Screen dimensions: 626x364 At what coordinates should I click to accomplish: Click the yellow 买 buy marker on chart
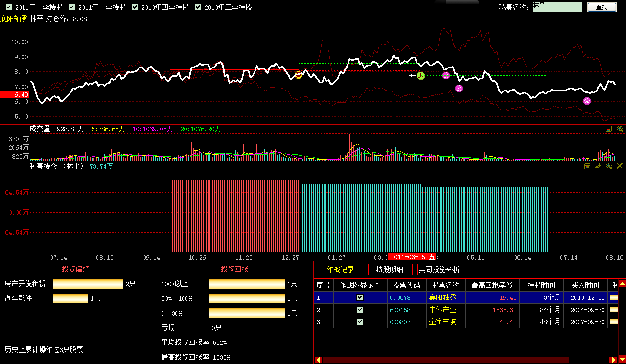pos(298,75)
